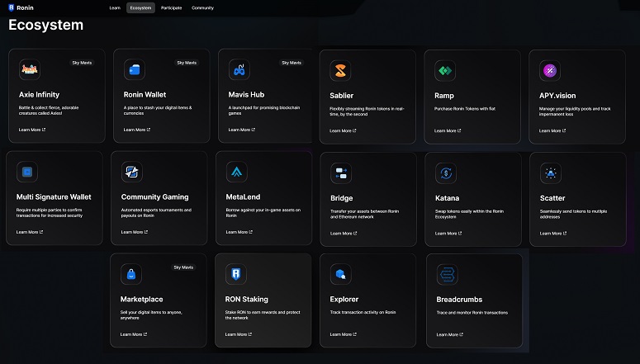The width and height of the screenshot is (640, 364).
Task: Select the Ronin Wallet title
Action: (x=145, y=95)
